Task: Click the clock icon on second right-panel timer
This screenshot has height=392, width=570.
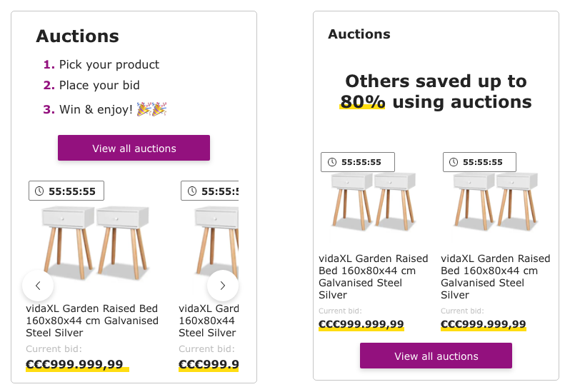Action: click(454, 162)
